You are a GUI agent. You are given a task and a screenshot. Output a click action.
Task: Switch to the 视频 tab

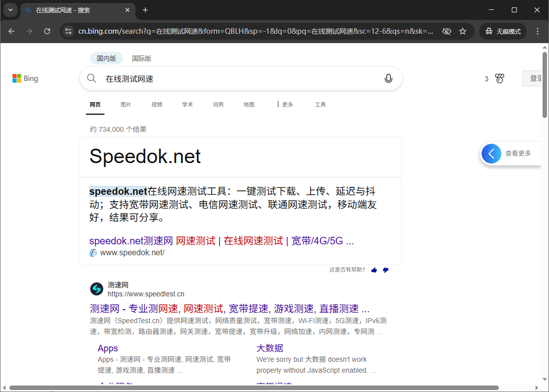pos(157,105)
